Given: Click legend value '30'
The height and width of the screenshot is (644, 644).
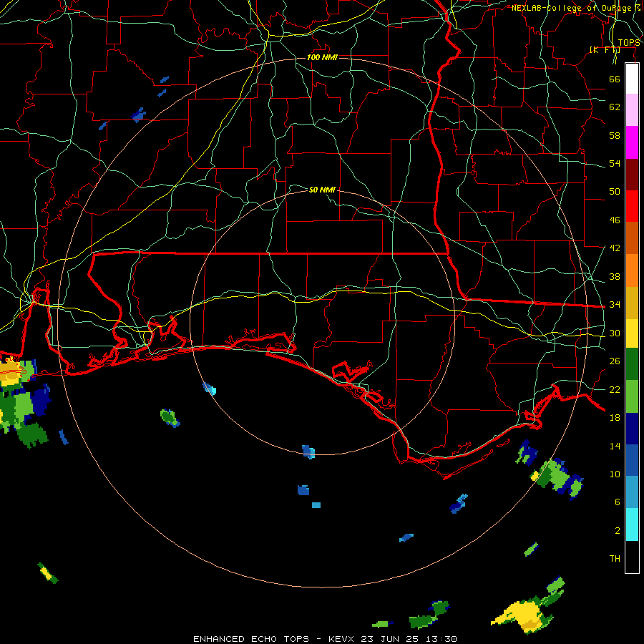Looking at the screenshot, I should click(615, 333).
